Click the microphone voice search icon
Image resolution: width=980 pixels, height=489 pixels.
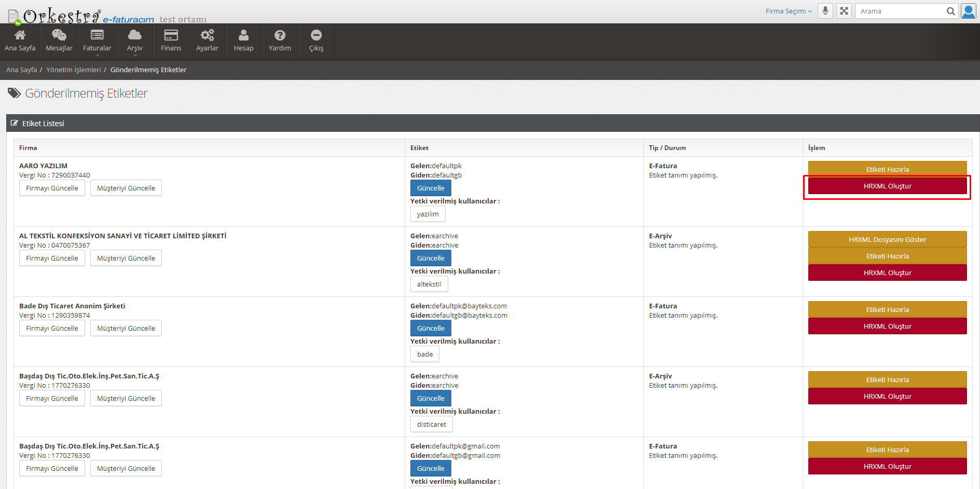(825, 11)
